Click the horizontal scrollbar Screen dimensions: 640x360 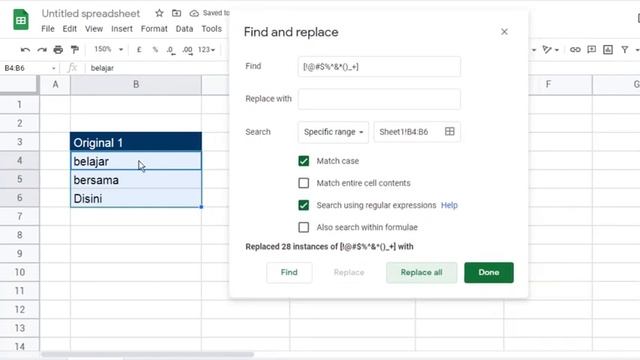(147, 354)
